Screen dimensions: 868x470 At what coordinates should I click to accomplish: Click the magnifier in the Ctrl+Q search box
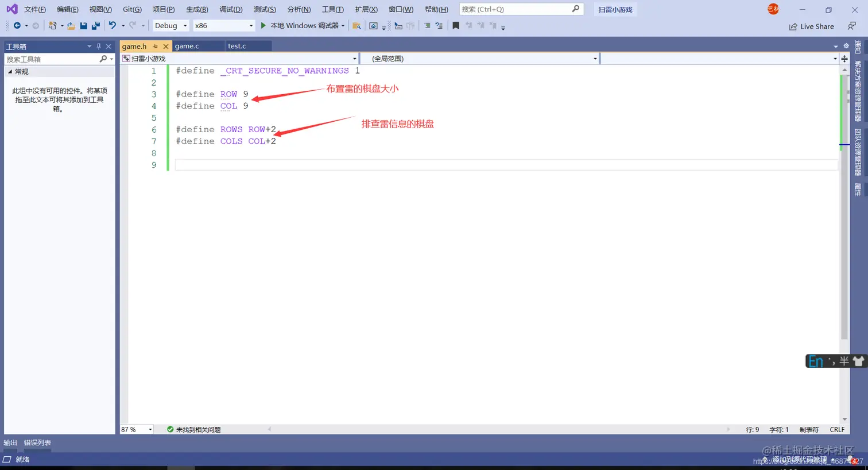[x=576, y=9]
